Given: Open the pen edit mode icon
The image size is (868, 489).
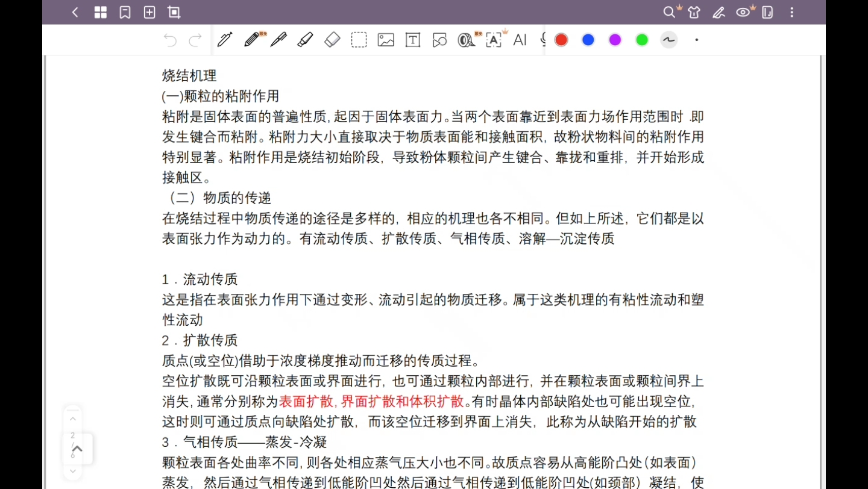Looking at the screenshot, I should pos(719,12).
